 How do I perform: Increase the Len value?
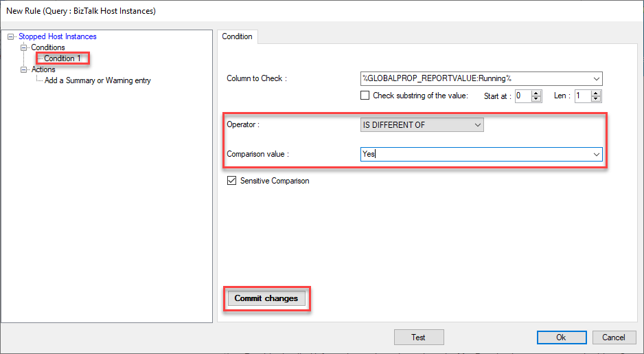pyautogui.click(x=596, y=93)
